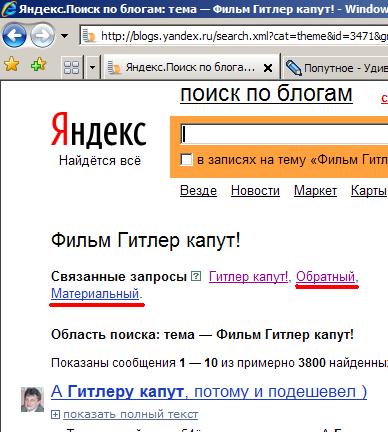This screenshot has width=388, height=438.
Task: Expand «показать полный текст» plus icon
Action: tap(55, 415)
